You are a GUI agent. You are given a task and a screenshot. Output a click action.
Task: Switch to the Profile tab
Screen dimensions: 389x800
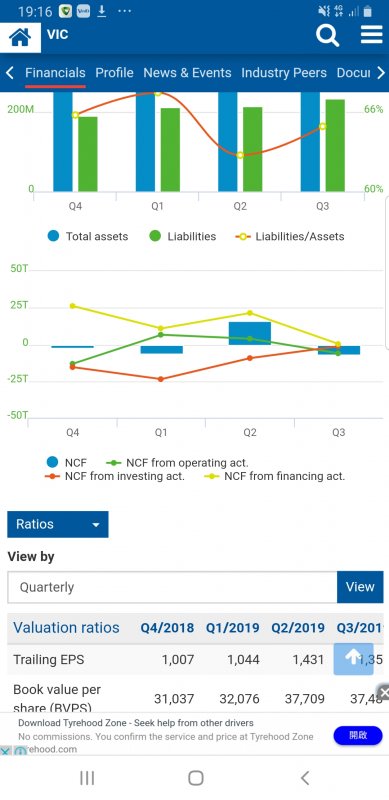[114, 73]
